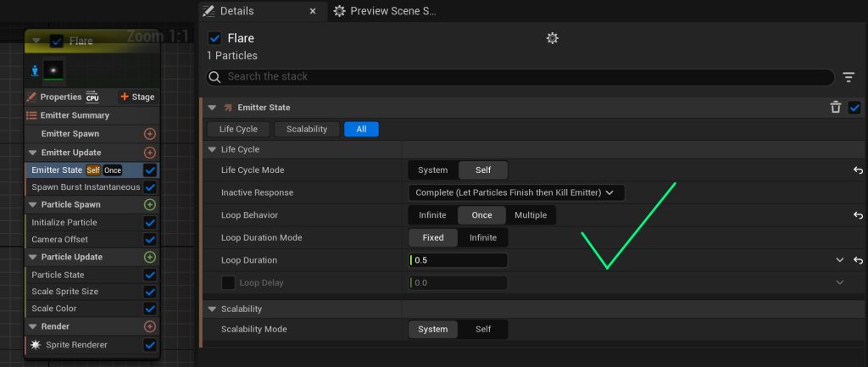This screenshot has width=868, height=367.
Task: Add renderer to Render group
Action: pos(149,326)
